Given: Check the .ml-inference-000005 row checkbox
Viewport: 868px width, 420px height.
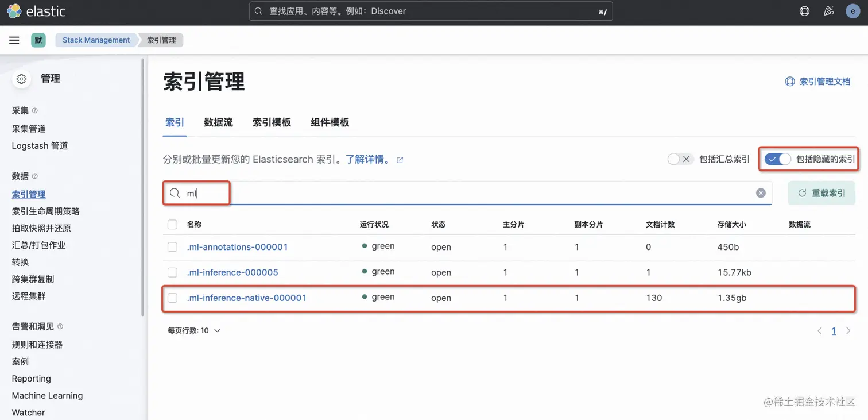Looking at the screenshot, I should tap(172, 272).
